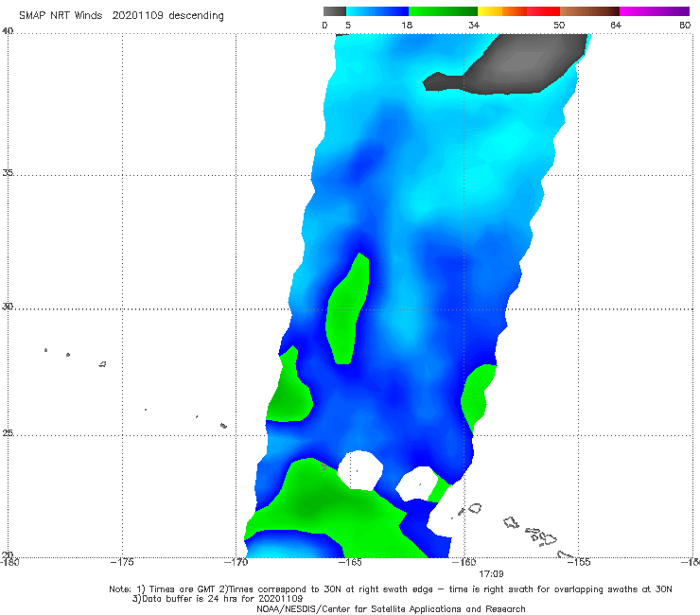Click the gray segment of the color bar

click(335, 11)
